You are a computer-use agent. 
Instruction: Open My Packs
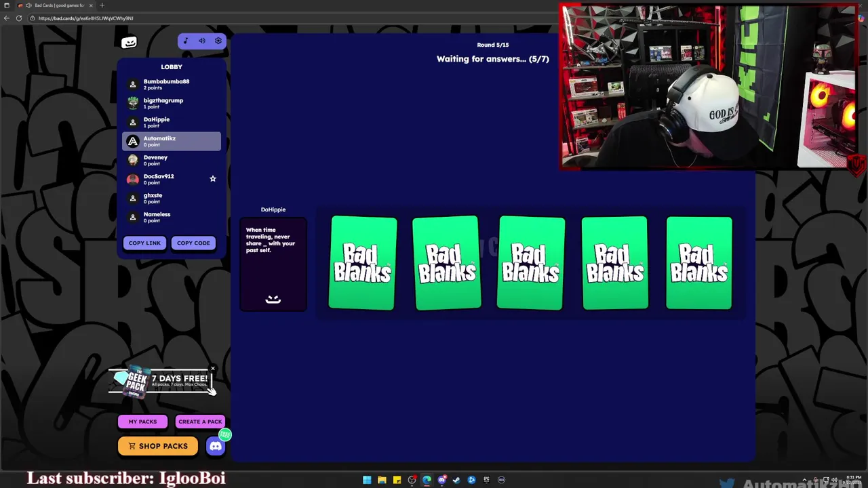tap(142, 422)
